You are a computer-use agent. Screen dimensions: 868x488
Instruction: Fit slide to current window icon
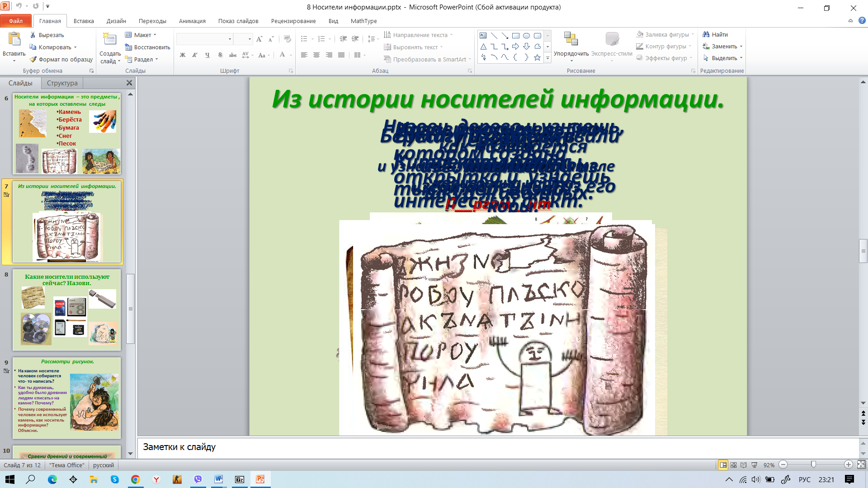tap(862, 465)
